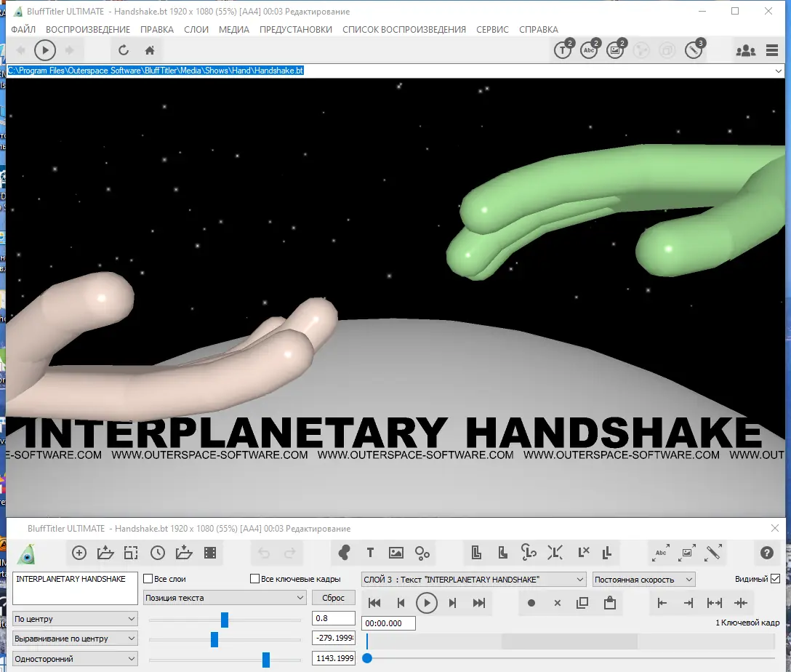
Task: Enable the "Все ключевые кадры" checkbox
Action: tap(254, 579)
